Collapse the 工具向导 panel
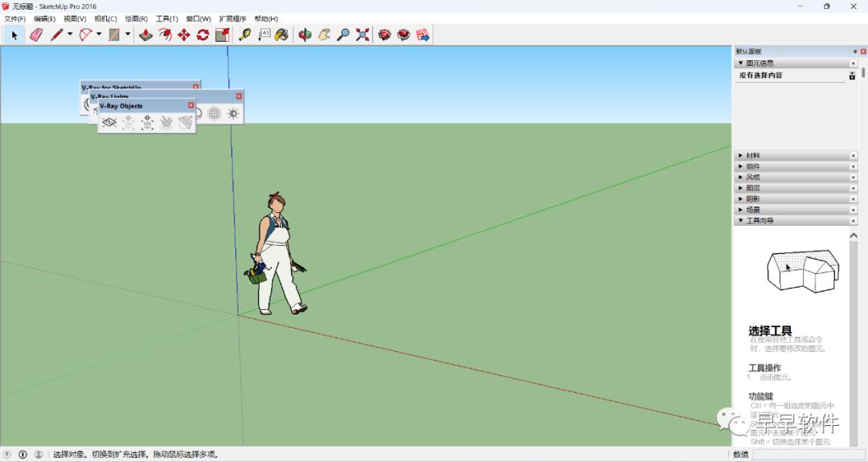 [x=741, y=221]
